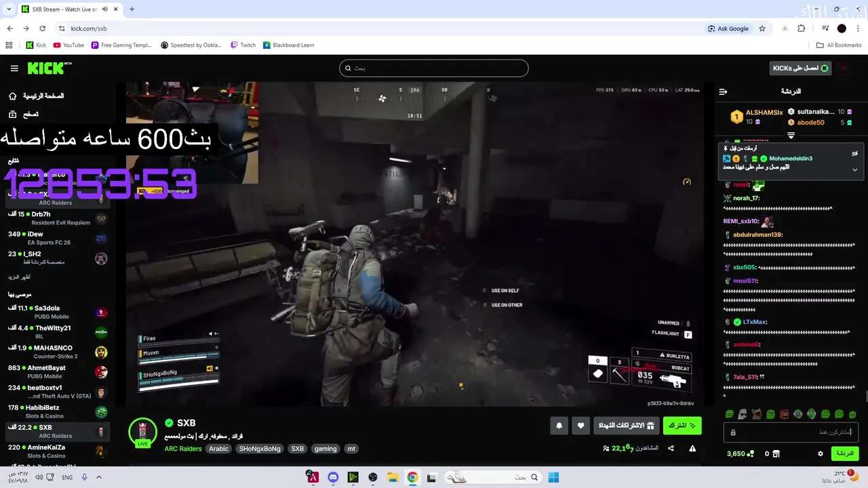The height and width of the screenshot is (488, 868).
Task: Open recommended channel Sa3dola
Action: 58,312
